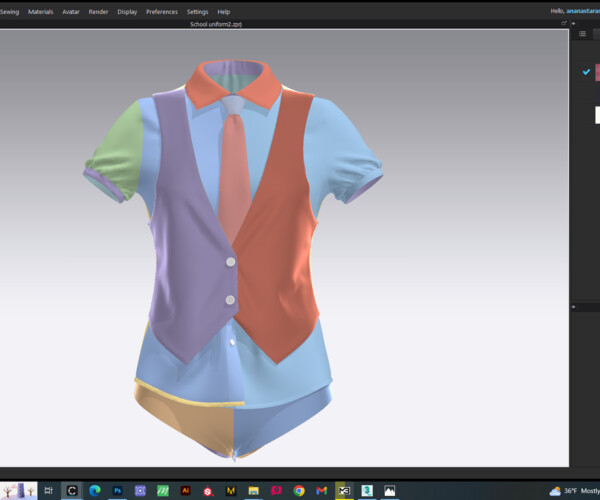Click the username link after Hello
Image resolution: width=600 pixels, height=500 pixels.
coord(583,11)
